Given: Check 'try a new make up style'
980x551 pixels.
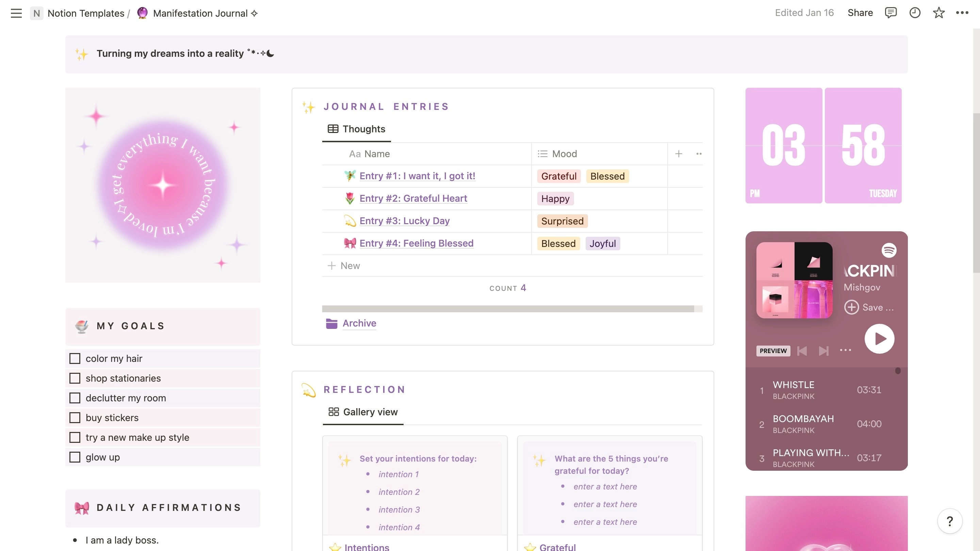Looking at the screenshot, I should click(75, 437).
